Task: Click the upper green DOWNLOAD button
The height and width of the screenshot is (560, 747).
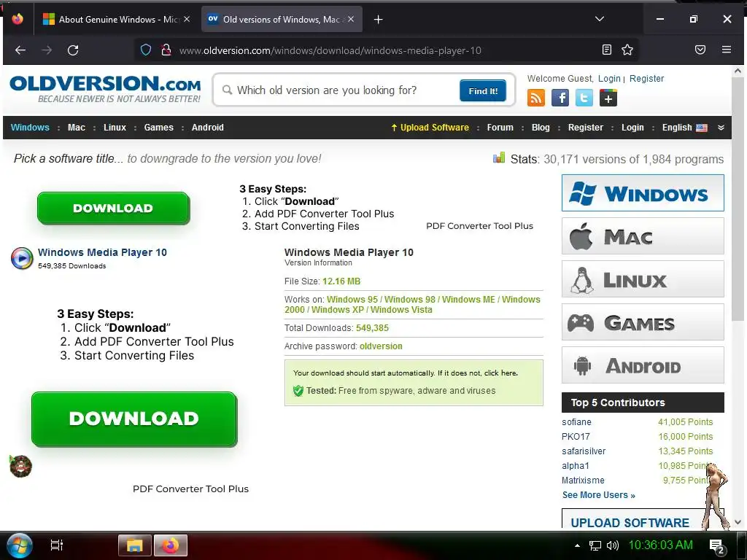Action: coord(113,208)
